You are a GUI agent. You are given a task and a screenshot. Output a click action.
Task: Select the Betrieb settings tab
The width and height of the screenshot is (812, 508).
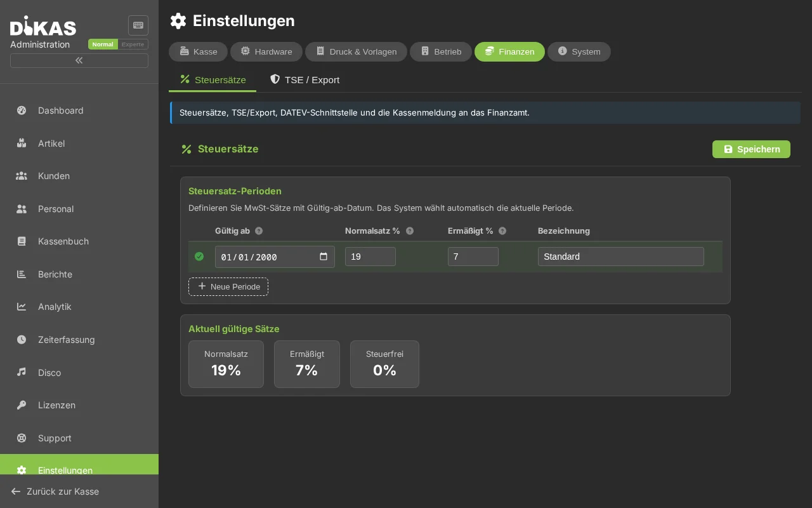pos(441,51)
